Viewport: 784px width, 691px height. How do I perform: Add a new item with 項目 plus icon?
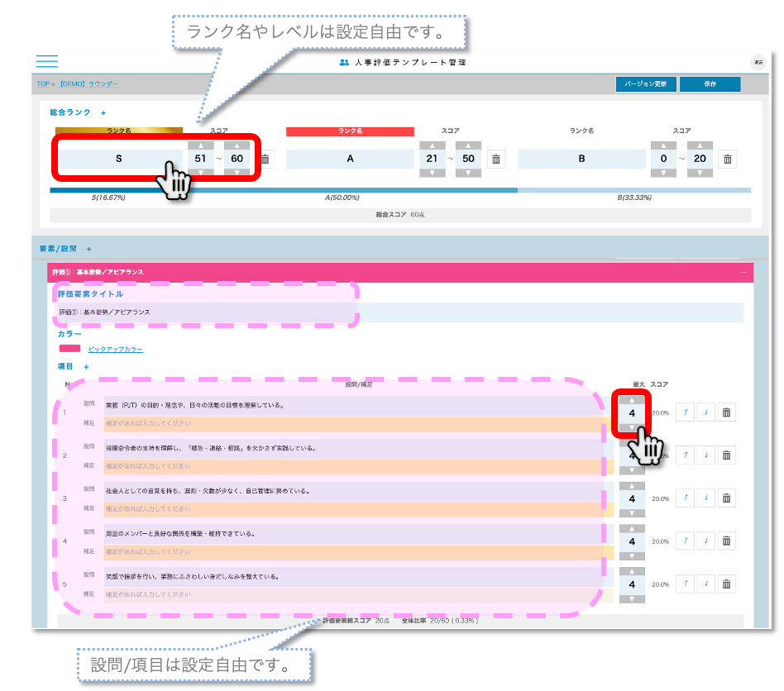[84, 367]
